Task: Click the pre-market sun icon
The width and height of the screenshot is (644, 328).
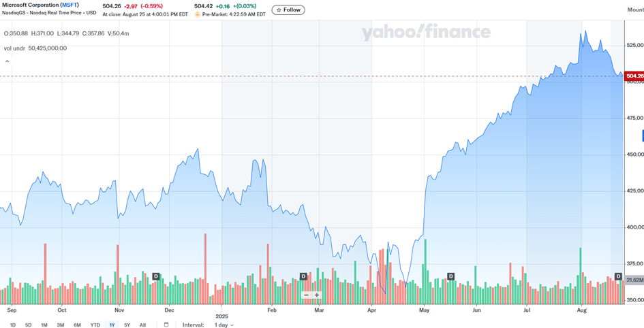Action: point(198,14)
